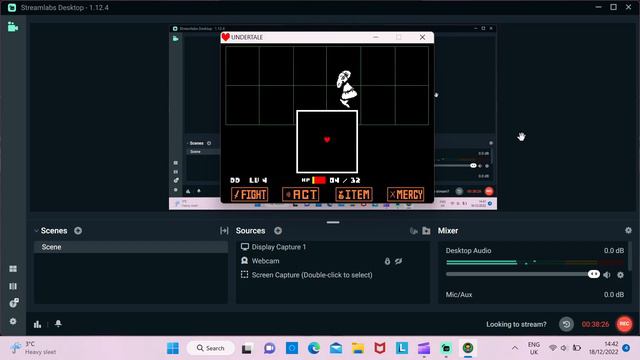Screen dimensions: 640x360
Task: Adjust the Desktop Audio volume slider
Action: [x=593, y=274]
